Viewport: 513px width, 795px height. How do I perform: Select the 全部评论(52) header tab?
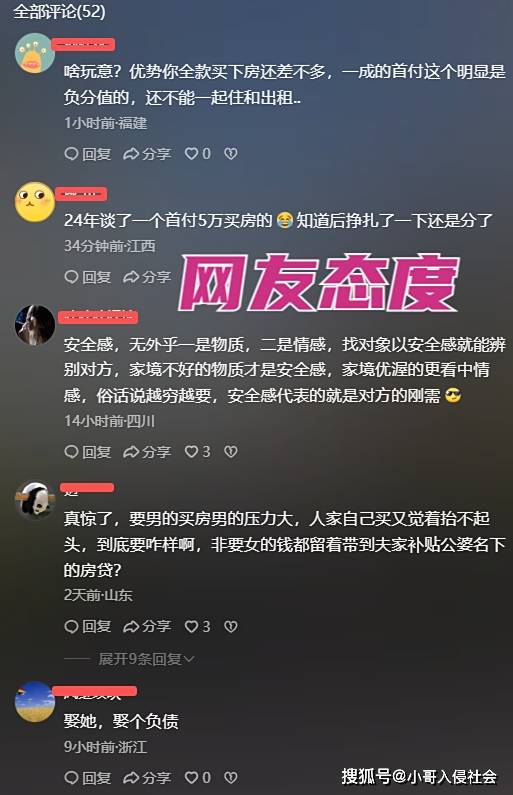pos(59,11)
